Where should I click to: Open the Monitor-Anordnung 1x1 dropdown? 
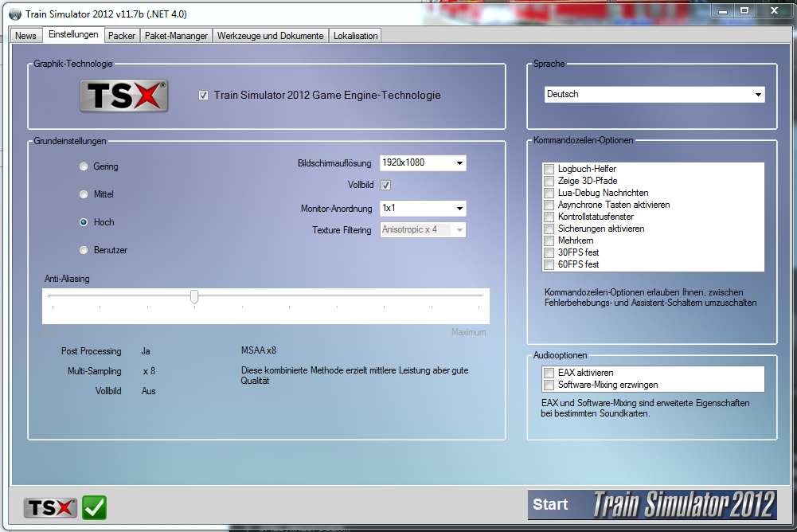click(423, 208)
